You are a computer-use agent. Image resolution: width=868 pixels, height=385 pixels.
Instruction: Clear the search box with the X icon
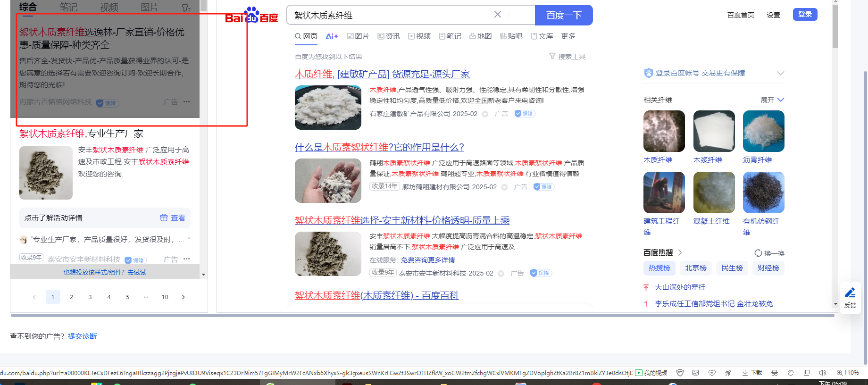(498, 15)
